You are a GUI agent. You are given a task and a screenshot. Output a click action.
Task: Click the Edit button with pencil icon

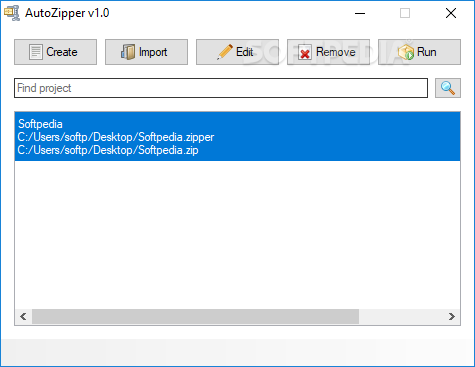point(237,52)
